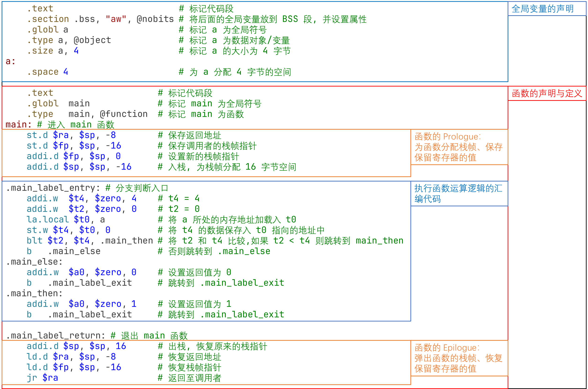Viewport: 588px width, 389px height.
Task: Click 'addi.d $fp, $sp, 0' instruction
Action: coord(74,156)
